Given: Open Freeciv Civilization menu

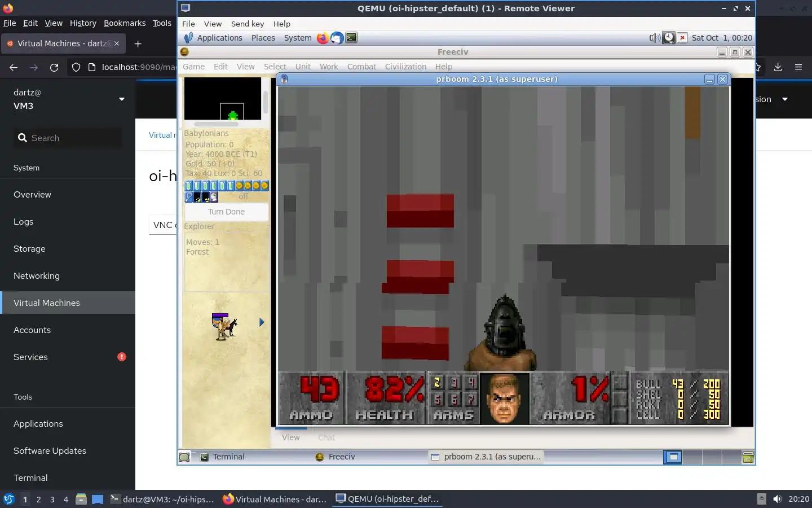Looking at the screenshot, I should (405, 67).
